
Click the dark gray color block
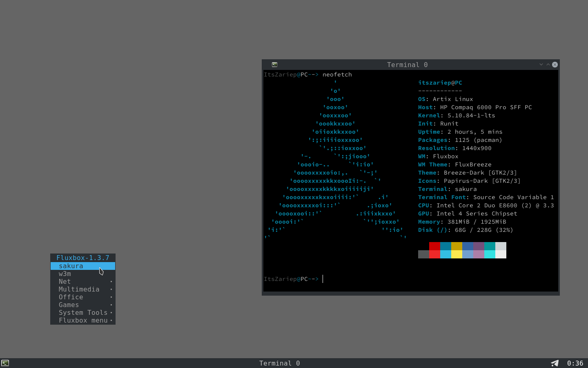click(x=423, y=254)
